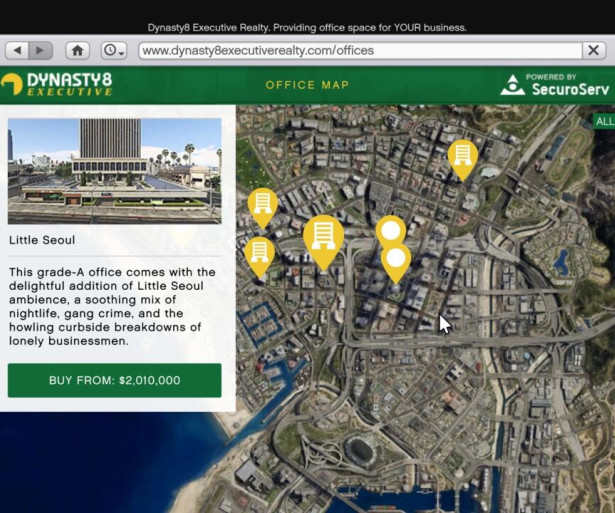615x513 pixels.
Task: Open the browser home page icon
Action: coord(78,50)
